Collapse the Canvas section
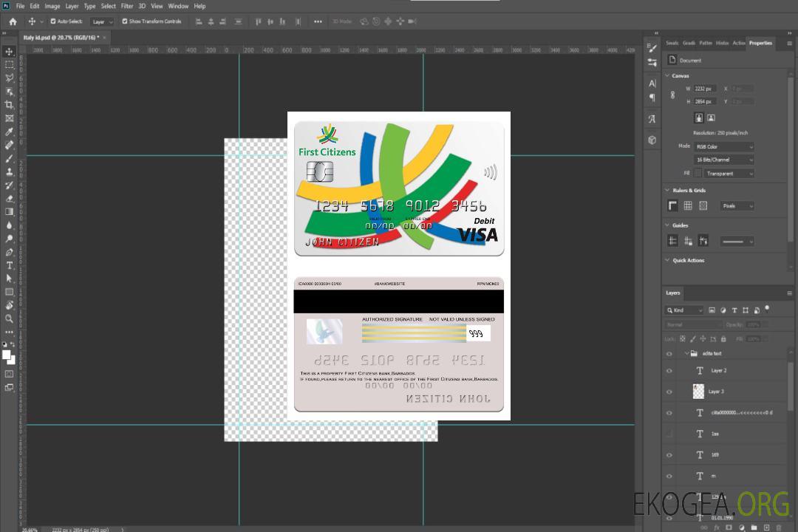 (x=667, y=76)
